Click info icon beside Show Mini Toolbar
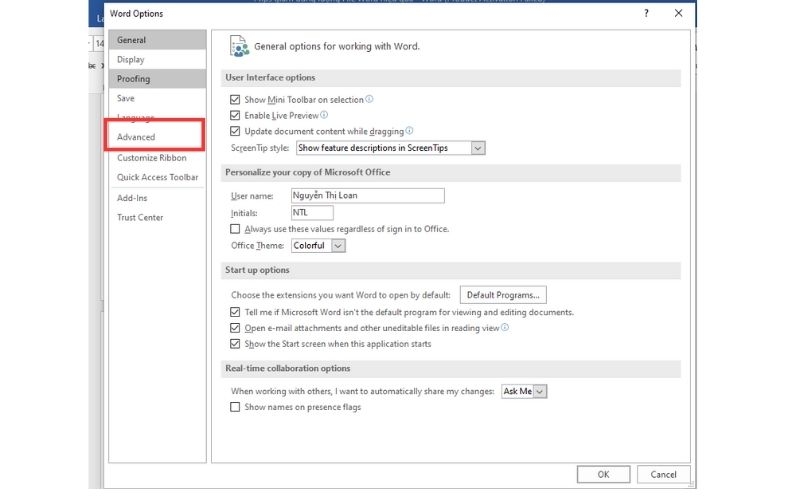 369,99
